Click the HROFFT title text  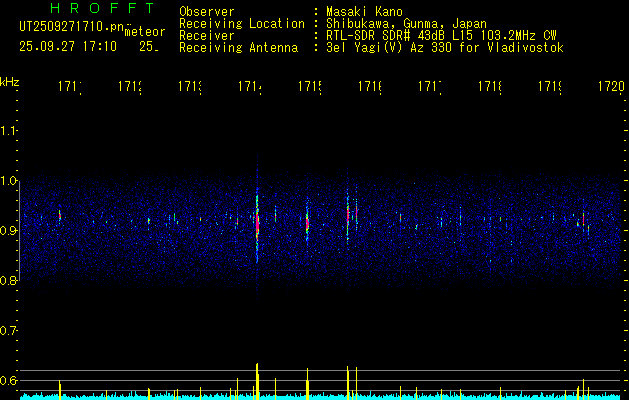[x=103, y=8]
